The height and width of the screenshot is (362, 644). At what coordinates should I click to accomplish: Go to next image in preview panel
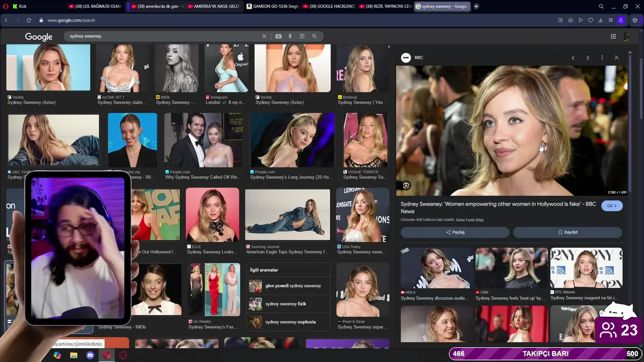click(x=587, y=58)
